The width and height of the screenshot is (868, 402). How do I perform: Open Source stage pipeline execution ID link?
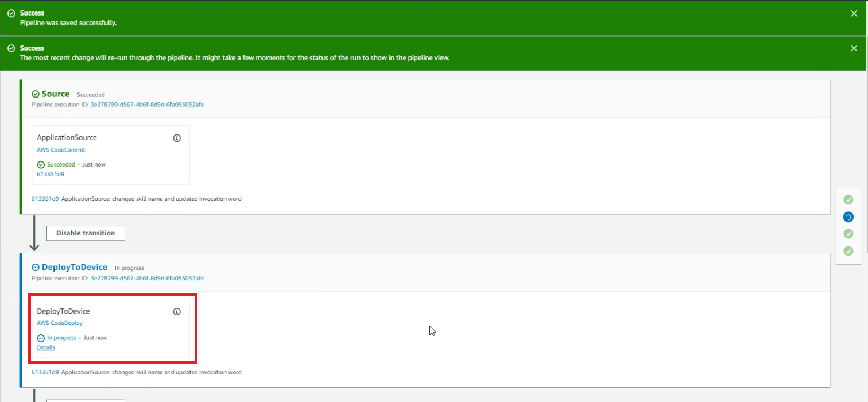point(147,105)
